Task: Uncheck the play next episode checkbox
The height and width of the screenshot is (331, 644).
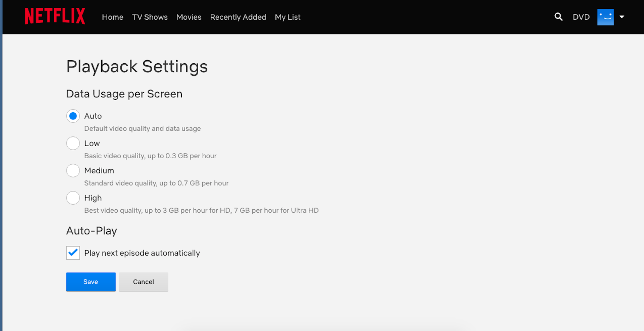Action: 73,253
